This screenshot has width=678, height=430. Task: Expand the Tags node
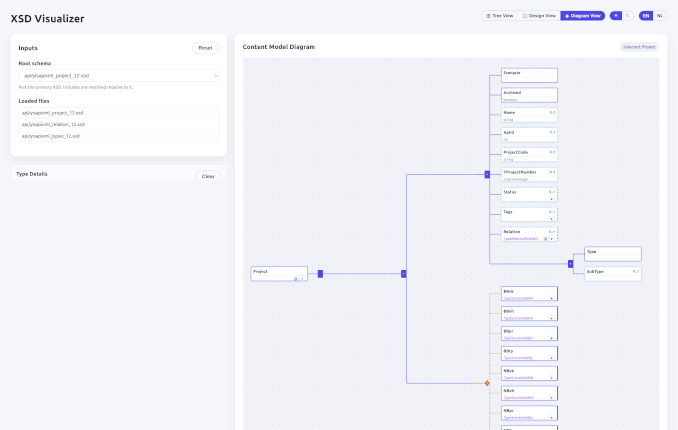pyautogui.click(x=551, y=219)
